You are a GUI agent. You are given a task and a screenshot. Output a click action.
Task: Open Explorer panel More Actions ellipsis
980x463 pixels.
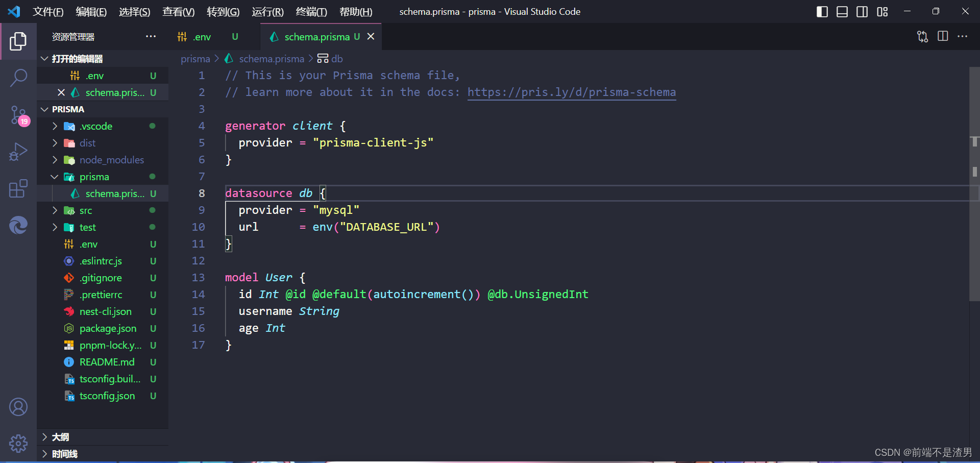[151, 36]
